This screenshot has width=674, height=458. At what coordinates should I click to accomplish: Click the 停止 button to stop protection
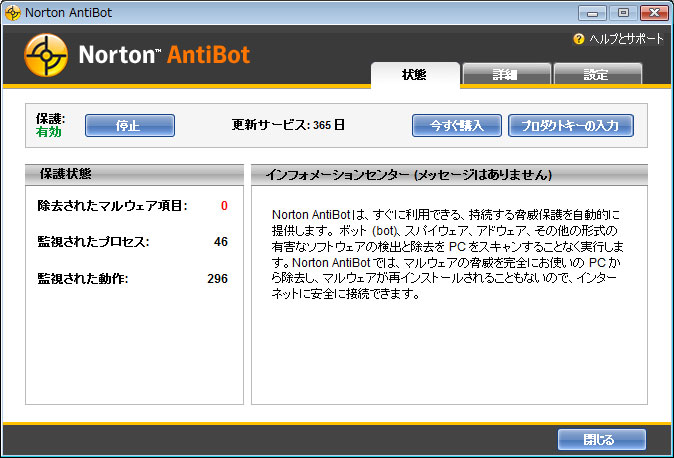(x=130, y=126)
